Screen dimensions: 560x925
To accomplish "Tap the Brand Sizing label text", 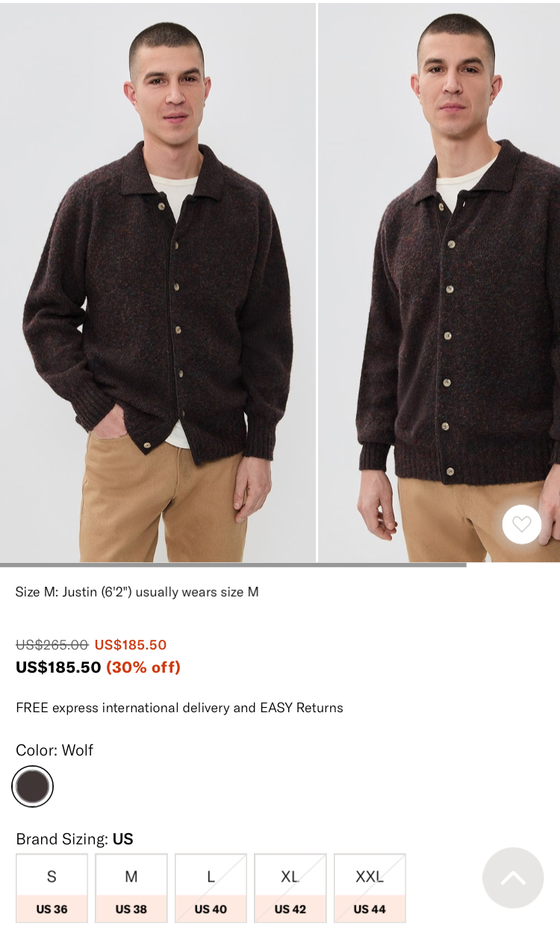I will point(63,839).
